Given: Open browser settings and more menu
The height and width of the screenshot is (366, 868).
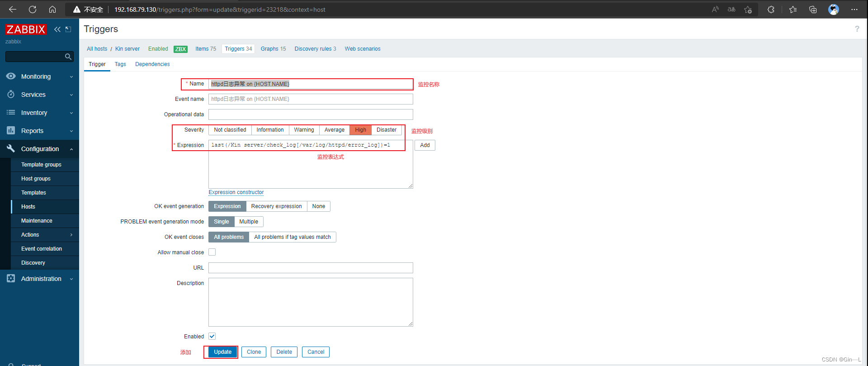Looking at the screenshot, I should 854,10.
